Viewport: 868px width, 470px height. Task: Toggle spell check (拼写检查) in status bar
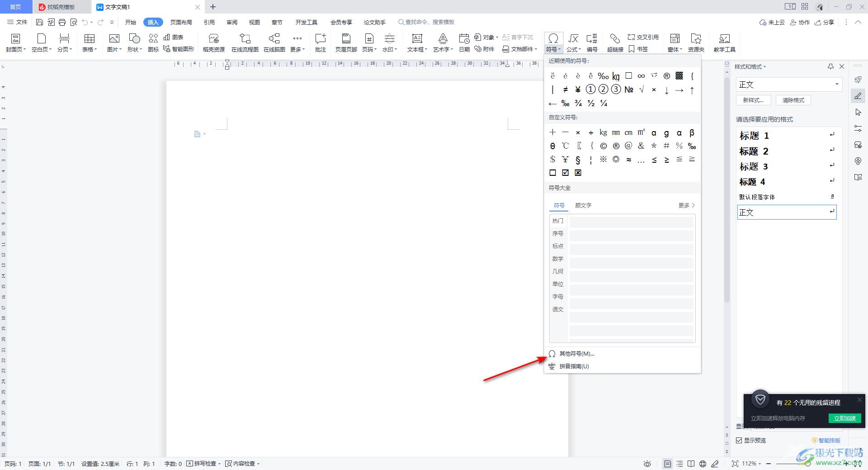204,464
